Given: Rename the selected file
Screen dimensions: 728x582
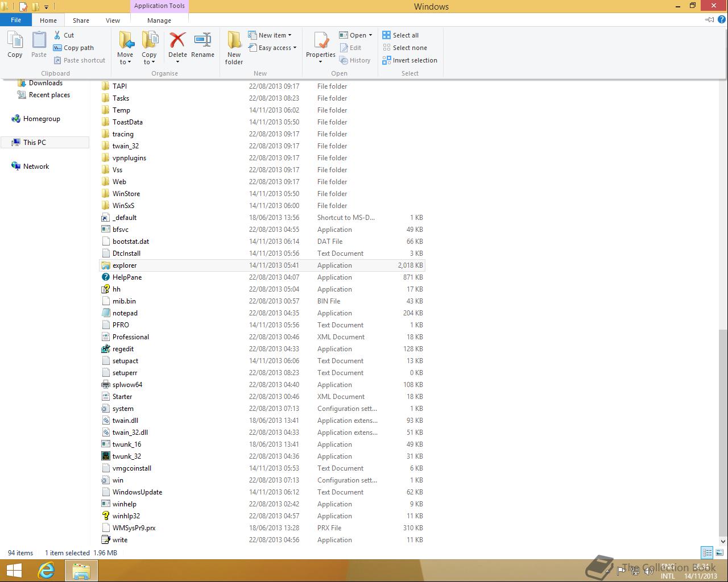Looking at the screenshot, I should tap(202, 45).
